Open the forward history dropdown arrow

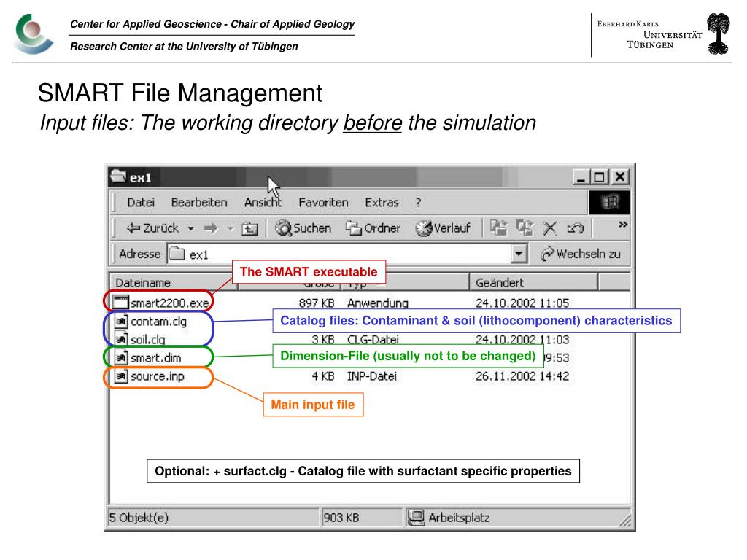pos(231,229)
